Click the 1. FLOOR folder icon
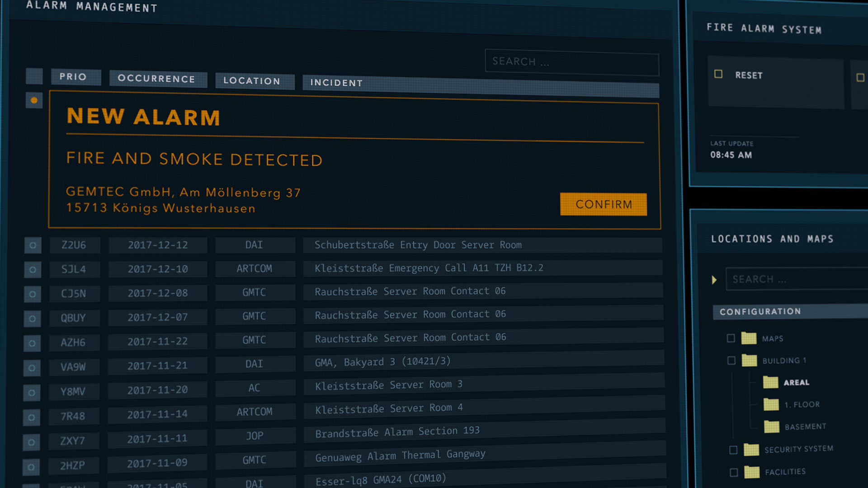868x488 pixels. [x=771, y=404]
